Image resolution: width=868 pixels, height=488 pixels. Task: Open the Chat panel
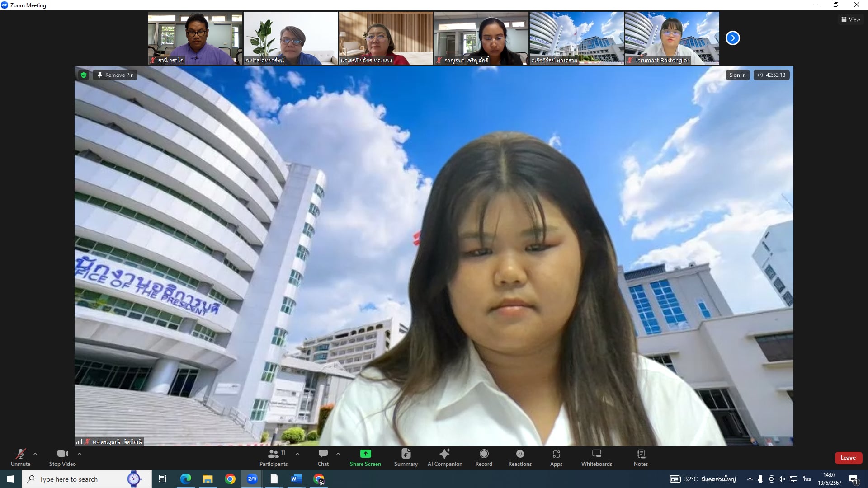(323, 457)
